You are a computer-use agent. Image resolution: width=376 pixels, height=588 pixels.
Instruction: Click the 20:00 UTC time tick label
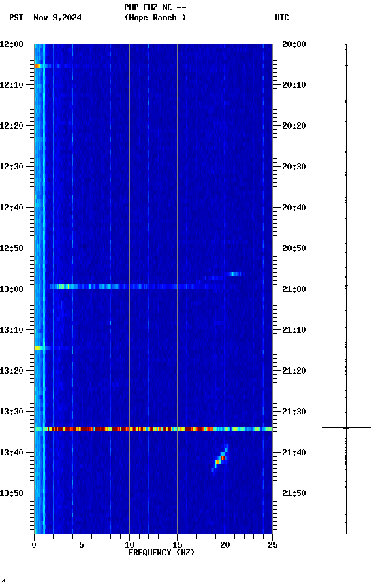point(294,44)
